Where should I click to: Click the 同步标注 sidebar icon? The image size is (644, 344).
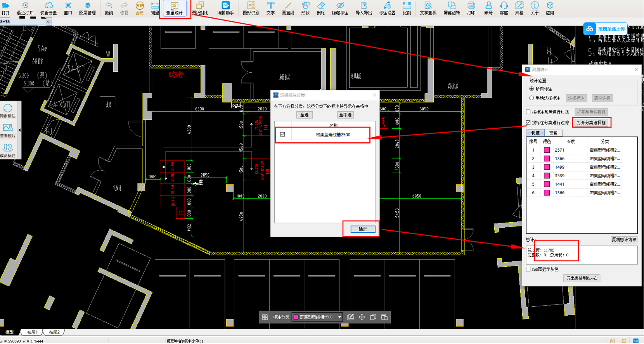coord(8,111)
